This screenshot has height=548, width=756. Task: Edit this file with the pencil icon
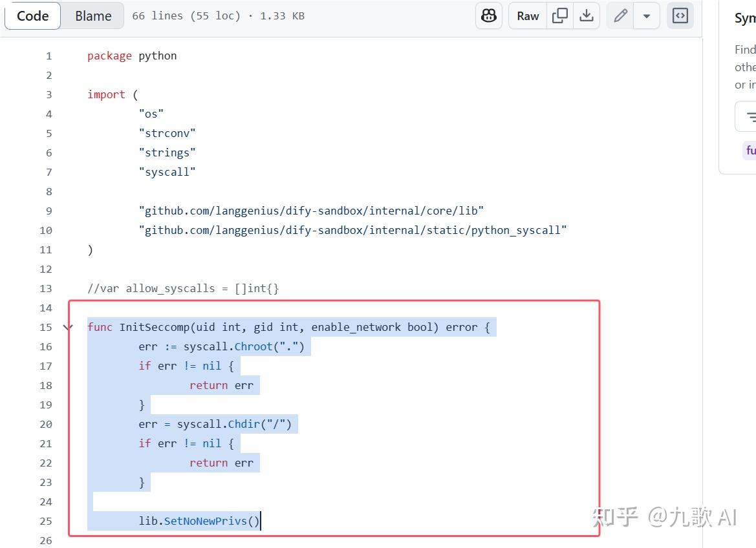(x=620, y=16)
